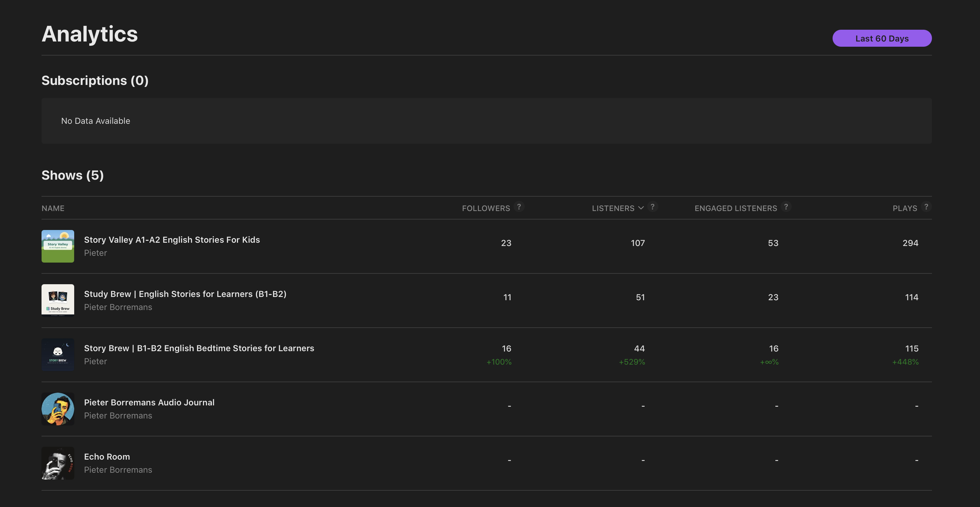980x507 pixels.
Task: Click Story Brew followers growth +100%
Action: [499, 362]
